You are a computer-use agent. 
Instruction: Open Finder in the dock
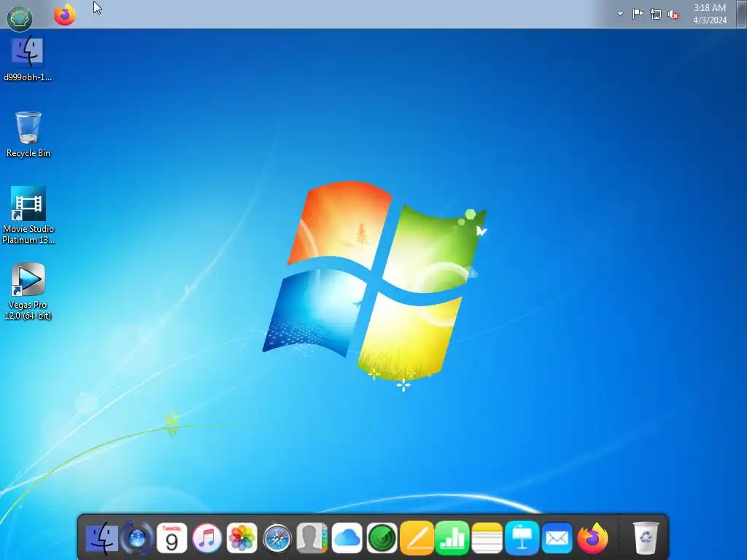click(x=102, y=538)
